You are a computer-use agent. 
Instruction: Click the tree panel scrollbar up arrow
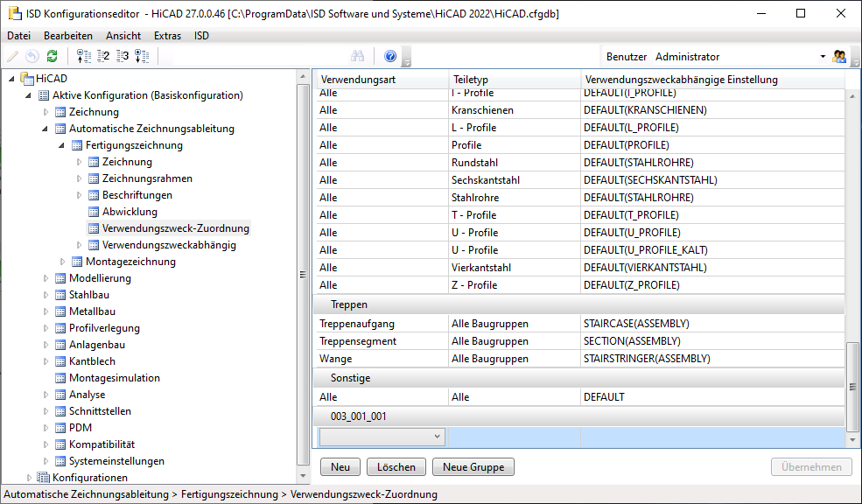[303, 76]
